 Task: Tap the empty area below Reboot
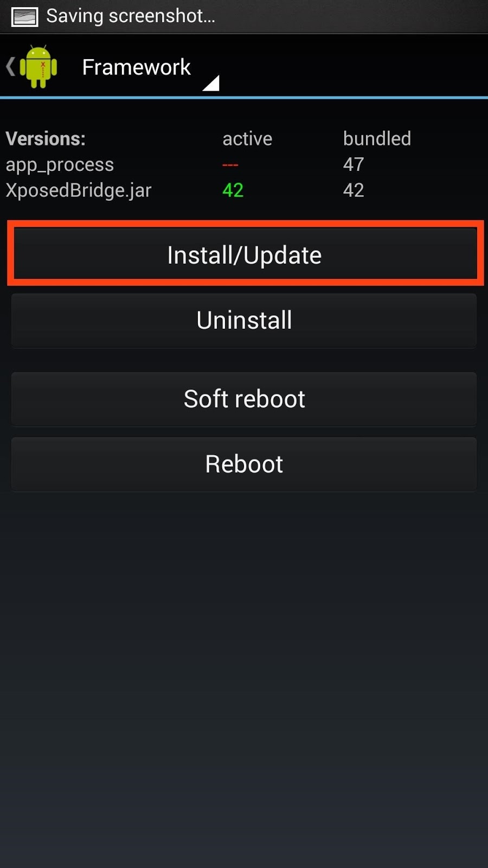point(244,678)
